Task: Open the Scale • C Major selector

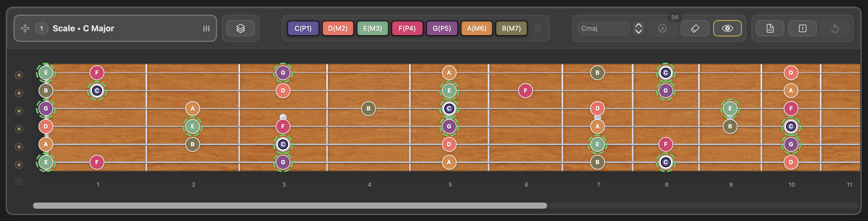Action: 115,28
